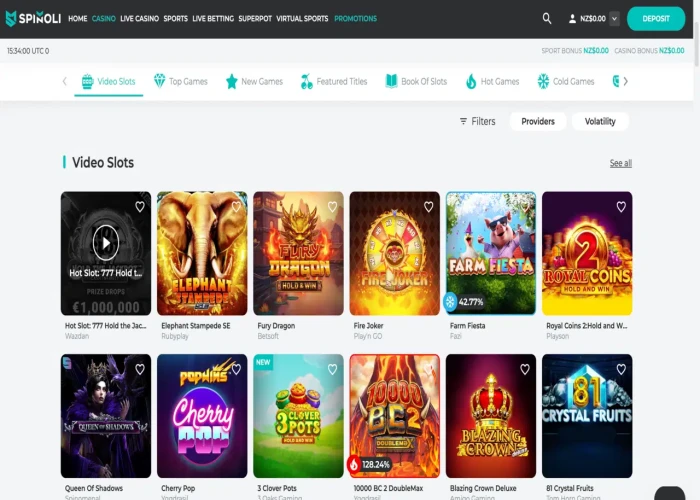Toggle favorite heart on Fire Joker
700x500 pixels.
coord(428,207)
